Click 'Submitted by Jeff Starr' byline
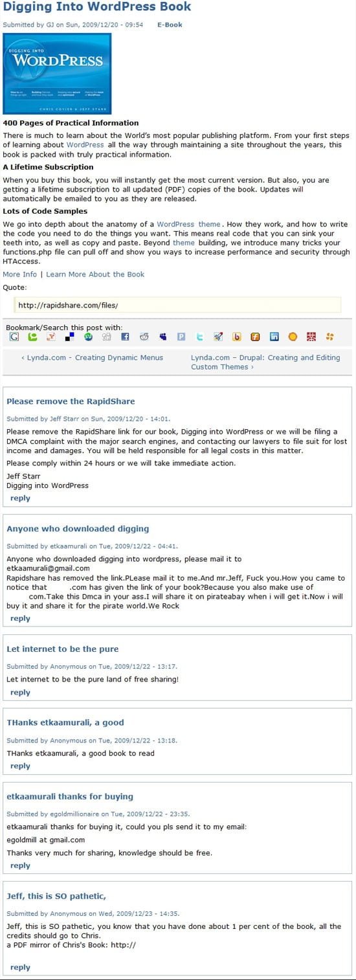 [88, 419]
